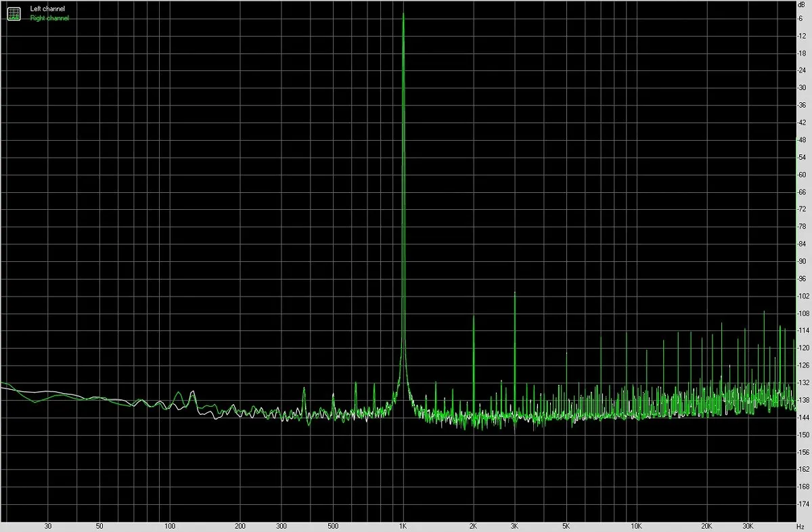Image resolution: width=812 pixels, height=532 pixels.
Task: Click the -12 dB scale label
Action: (802, 36)
